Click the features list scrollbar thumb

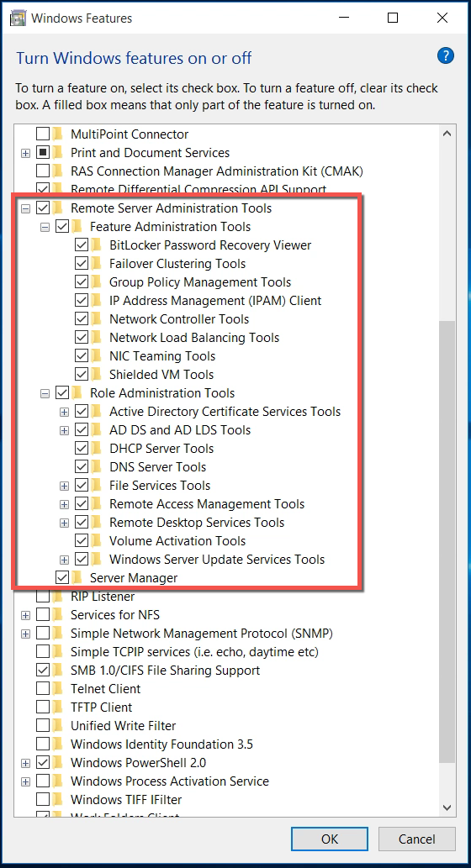[447, 543]
